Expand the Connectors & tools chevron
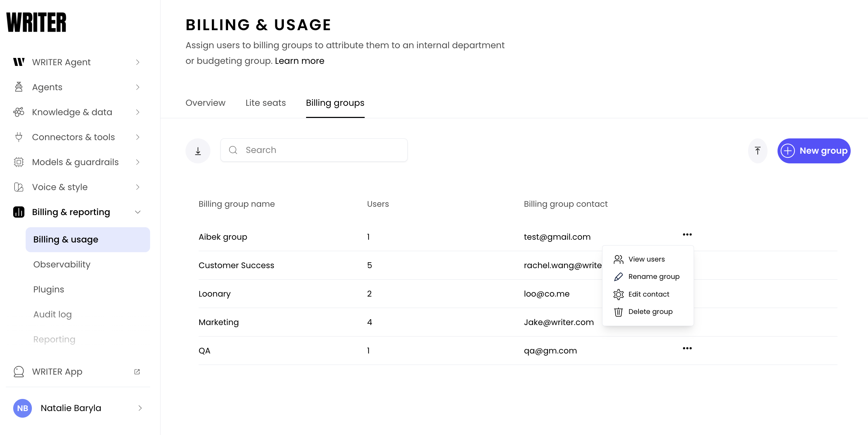This screenshot has width=868, height=435. click(x=138, y=137)
